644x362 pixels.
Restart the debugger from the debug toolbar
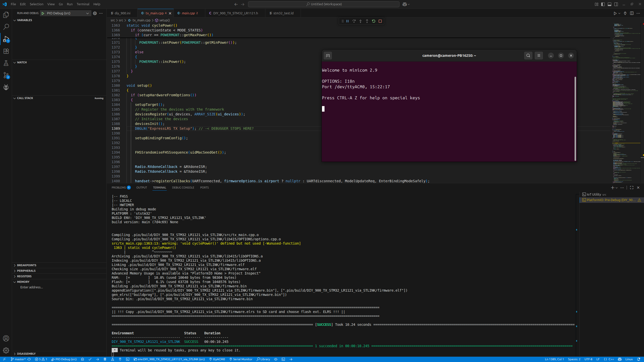(x=374, y=21)
